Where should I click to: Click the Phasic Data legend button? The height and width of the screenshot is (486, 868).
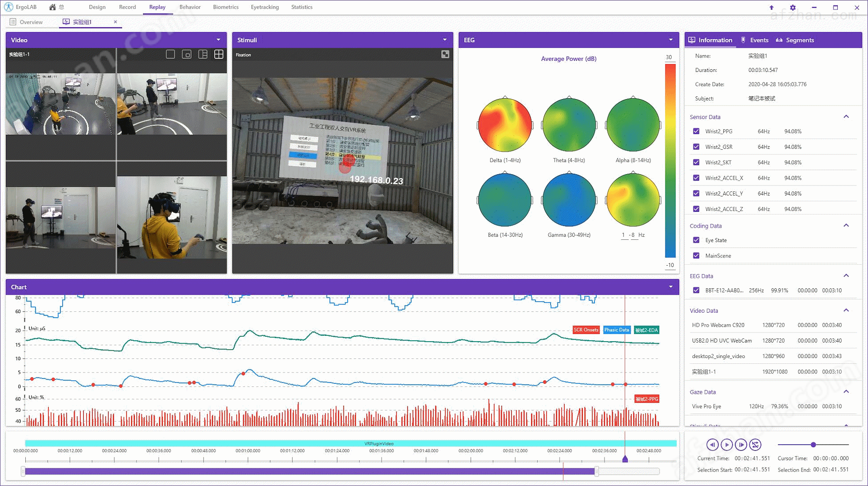tap(616, 330)
